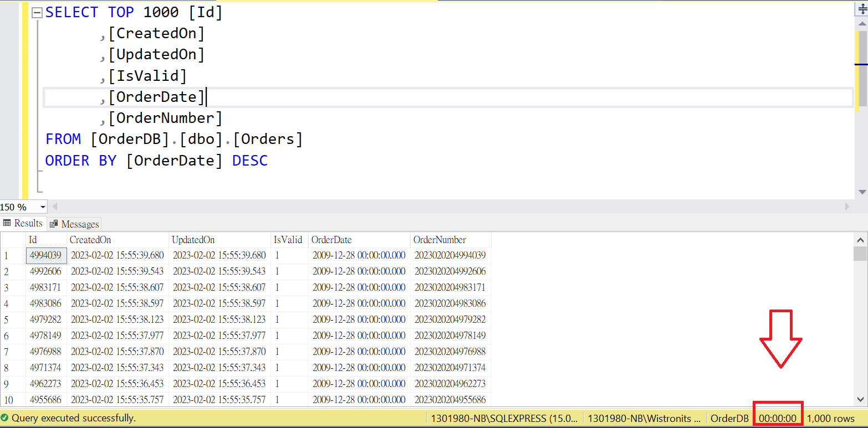Click OrderNumber cell 2023020204994039
The height and width of the screenshot is (428, 868).
[451, 256]
